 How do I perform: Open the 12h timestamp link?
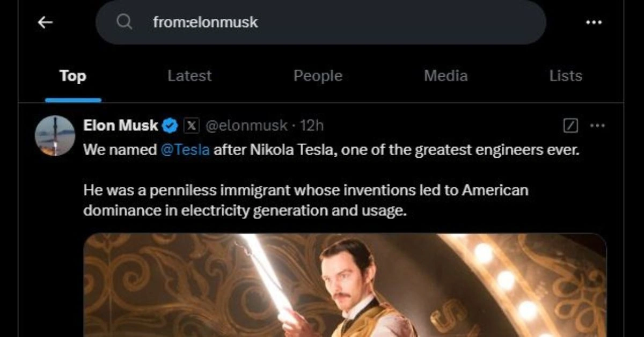[x=312, y=126]
